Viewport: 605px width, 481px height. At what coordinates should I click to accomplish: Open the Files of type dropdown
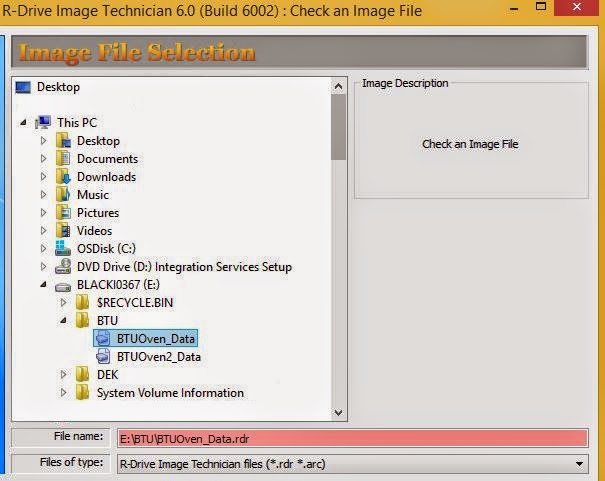(x=579, y=464)
